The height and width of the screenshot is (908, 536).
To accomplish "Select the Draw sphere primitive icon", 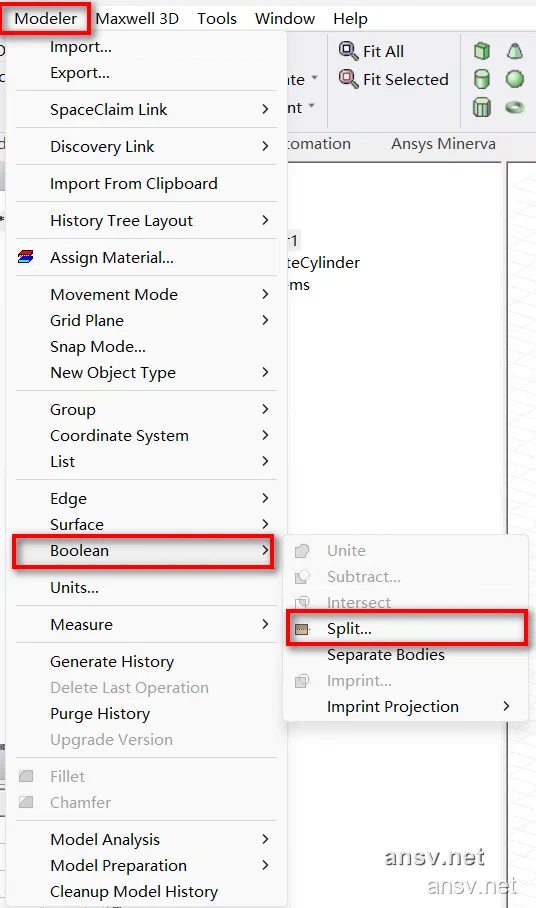I will tap(515, 79).
